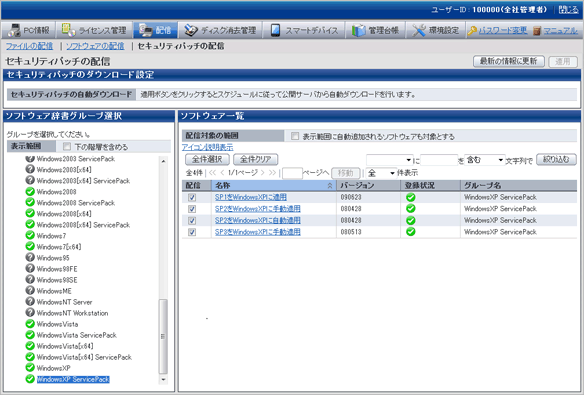
Task: Switch to the 配信 main tab
Action: click(x=155, y=30)
